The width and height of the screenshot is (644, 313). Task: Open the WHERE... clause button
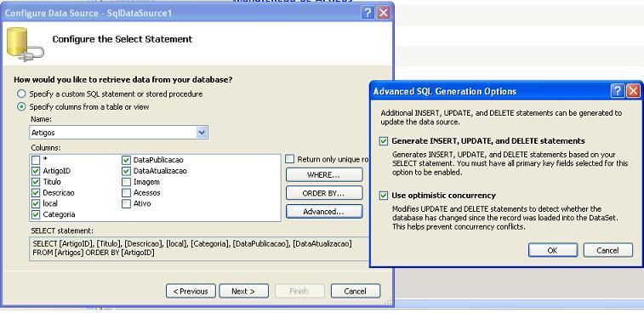(x=324, y=174)
